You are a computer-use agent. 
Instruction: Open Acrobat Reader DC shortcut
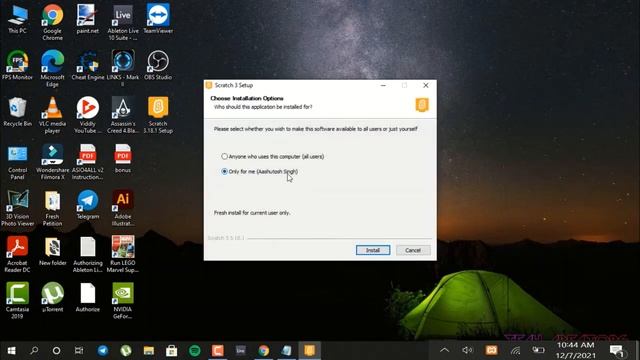[x=18, y=254]
